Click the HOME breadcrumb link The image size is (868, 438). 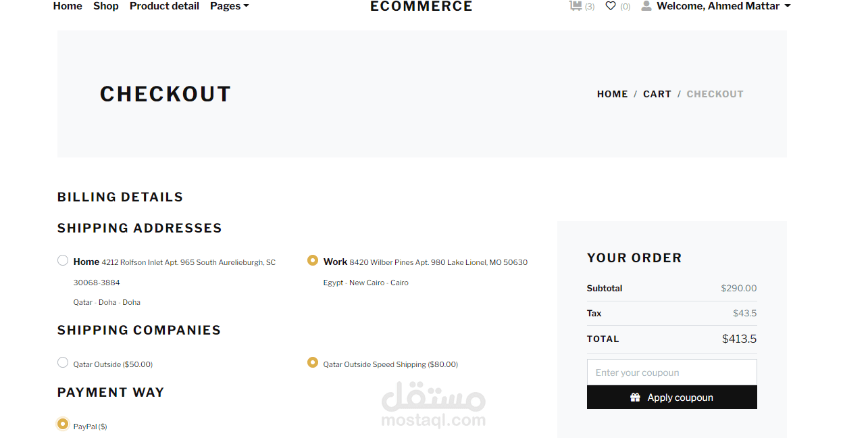tap(612, 94)
